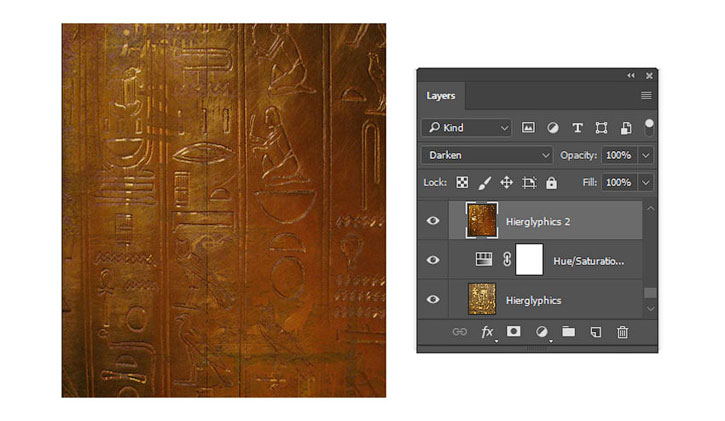Click the Opacity 100% field
725x421 pixels.
(x=619, y=155)
